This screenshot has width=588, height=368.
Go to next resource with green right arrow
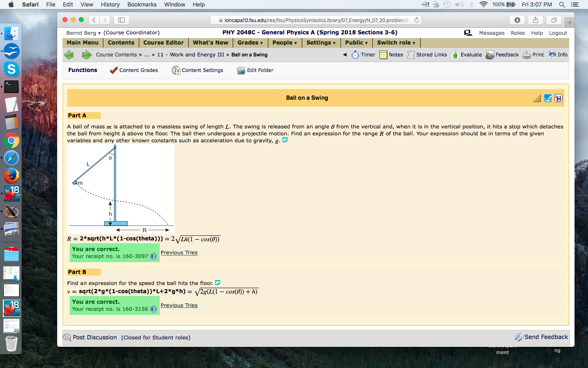(x=87, y=55)
